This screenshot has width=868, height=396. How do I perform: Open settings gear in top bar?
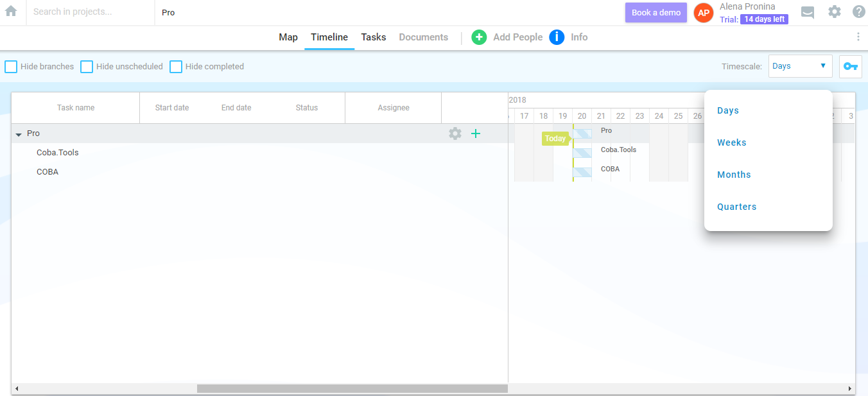834,12
